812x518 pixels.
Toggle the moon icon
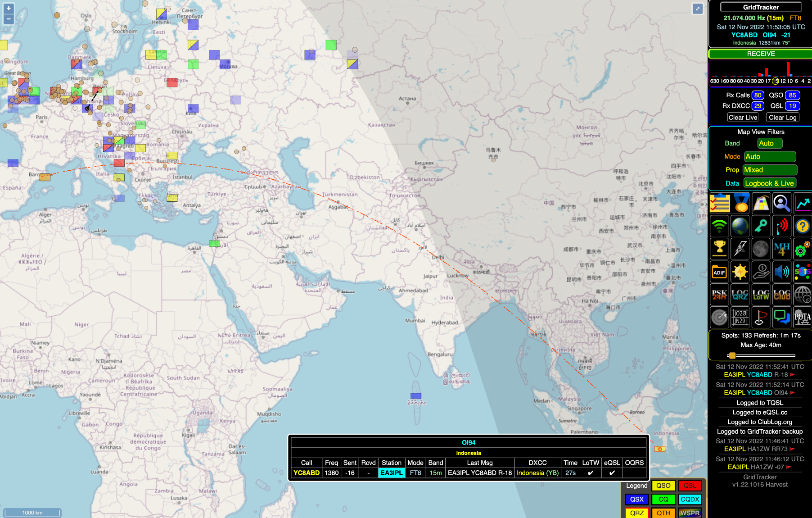point(761,248)
